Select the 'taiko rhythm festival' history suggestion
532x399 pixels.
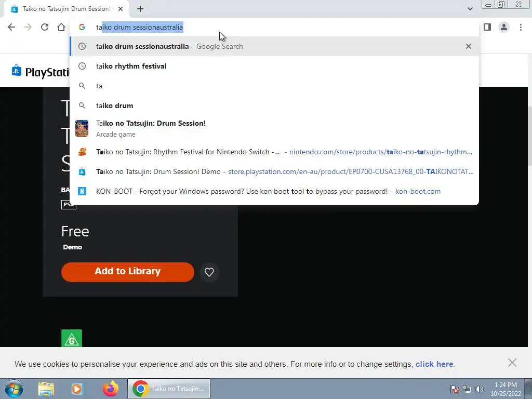pyautogui.click(x=274, y=66)
